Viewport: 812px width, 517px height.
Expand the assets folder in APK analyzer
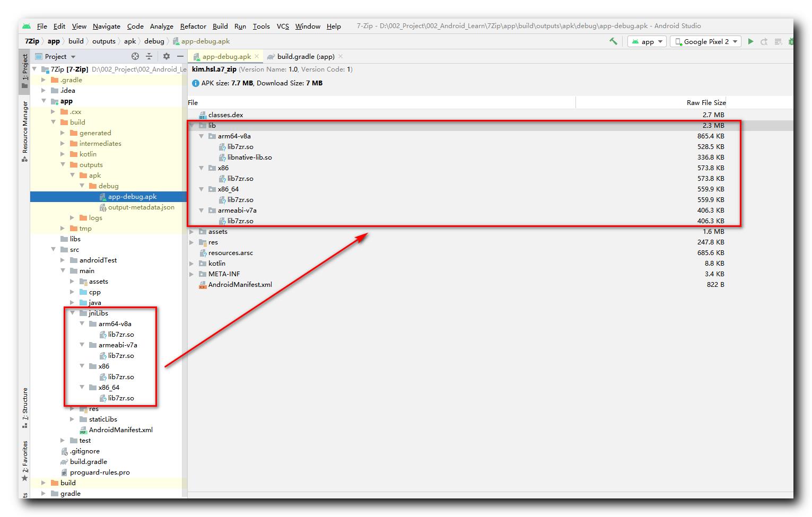(192, 231)
